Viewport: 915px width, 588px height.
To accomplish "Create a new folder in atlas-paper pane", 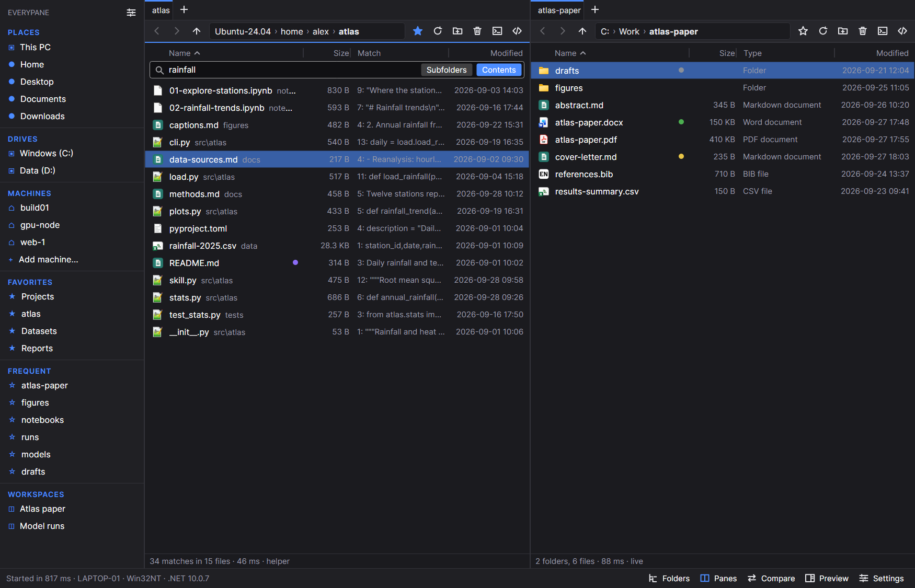I will tap(843, 31).
